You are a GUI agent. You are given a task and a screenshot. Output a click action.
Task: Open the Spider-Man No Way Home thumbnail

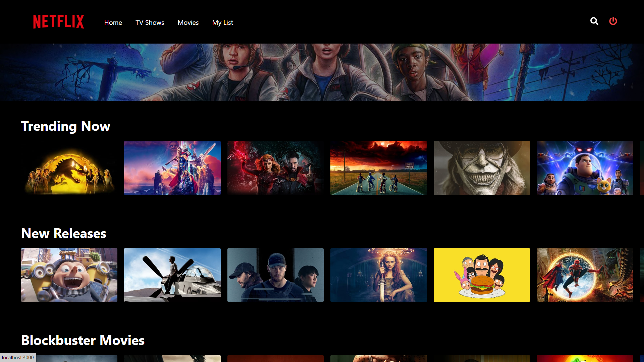point(585,275)
